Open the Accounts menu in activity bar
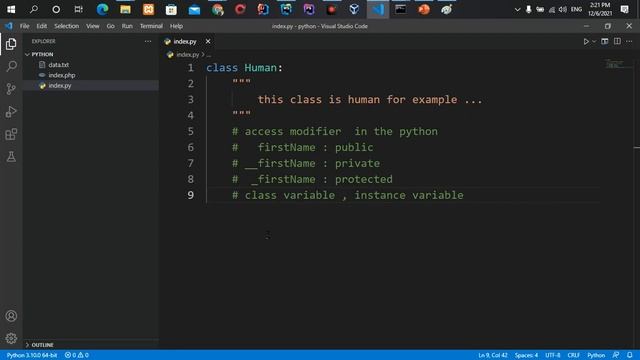Screen dimensions: 640x360 coord(11,316)
